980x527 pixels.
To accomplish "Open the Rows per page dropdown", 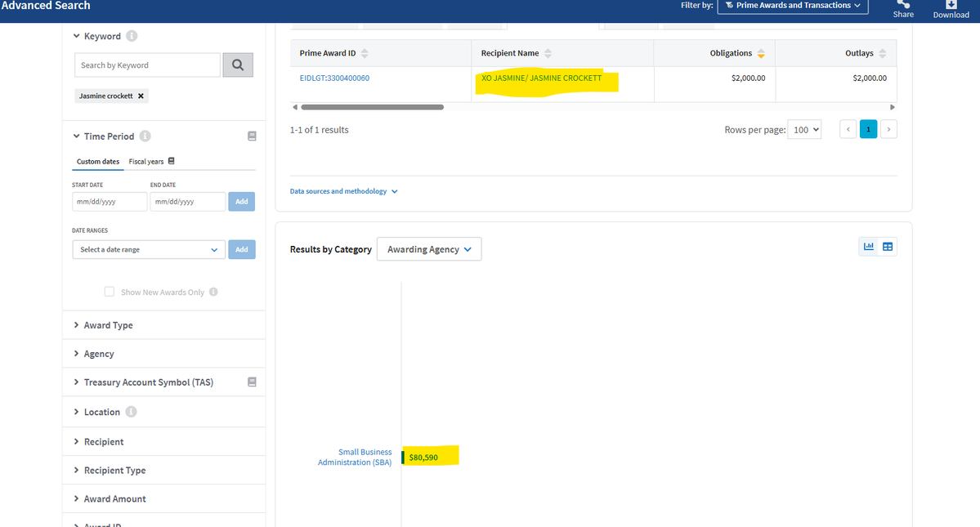I will coord(804,130).
